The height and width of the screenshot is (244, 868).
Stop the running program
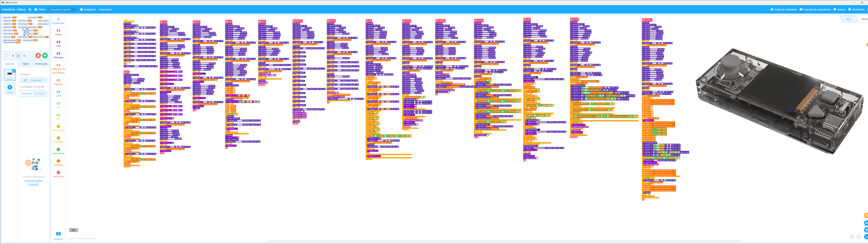point(38,56)
